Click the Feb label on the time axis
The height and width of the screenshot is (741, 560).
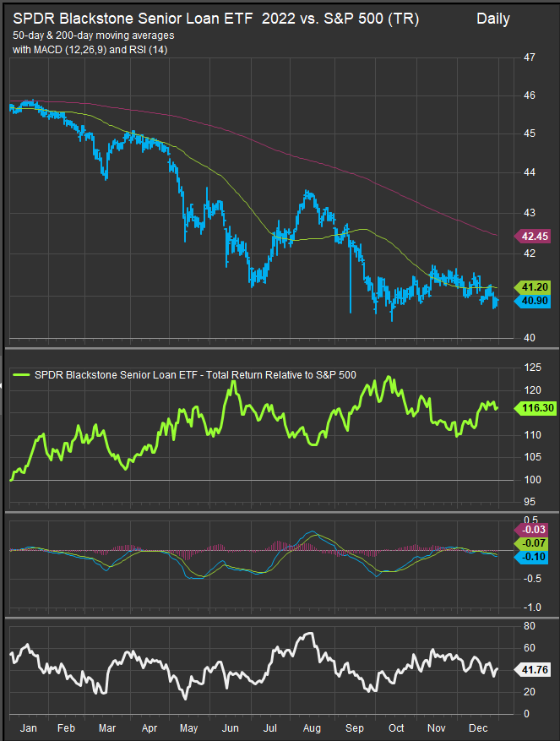click(x=66, y=728)
